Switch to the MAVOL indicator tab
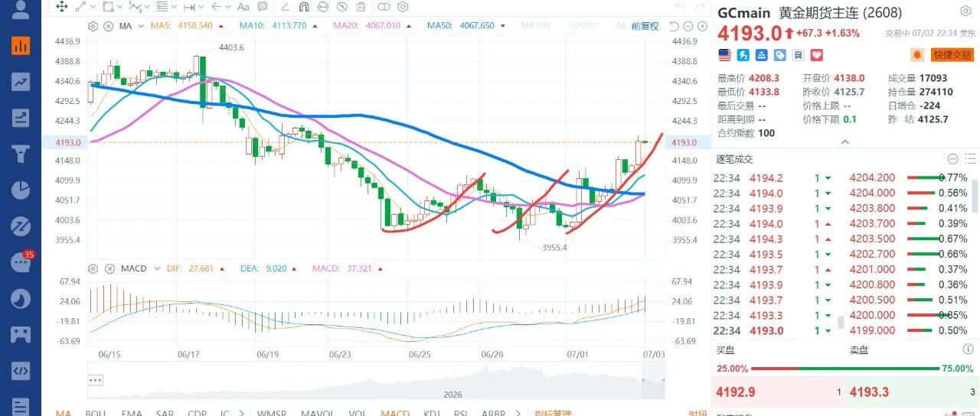 point(316,414)
